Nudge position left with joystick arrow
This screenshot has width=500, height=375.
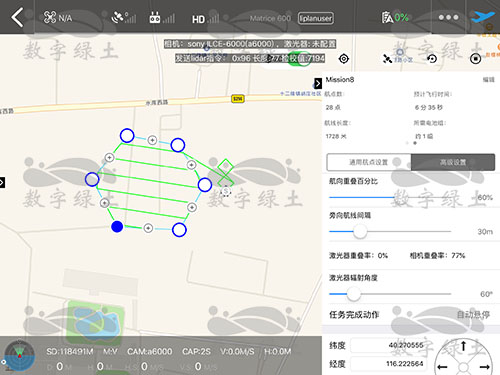(442, 367)
